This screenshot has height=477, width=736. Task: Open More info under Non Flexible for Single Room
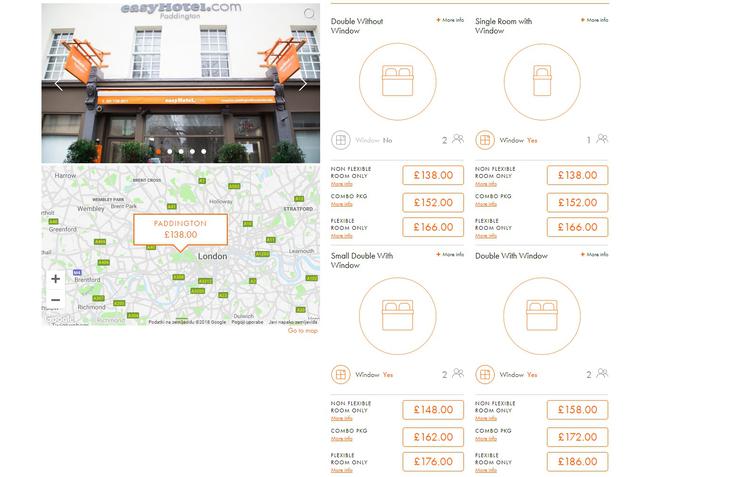coord(485,184)
